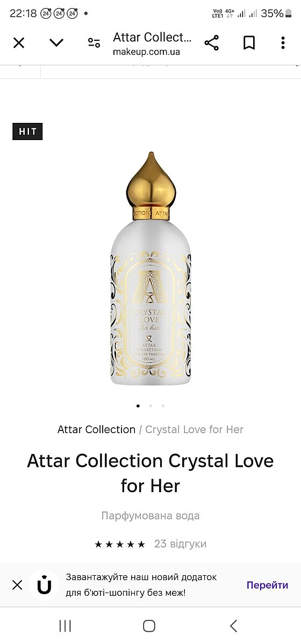Dismiss the app download banner

coord(17,585)
